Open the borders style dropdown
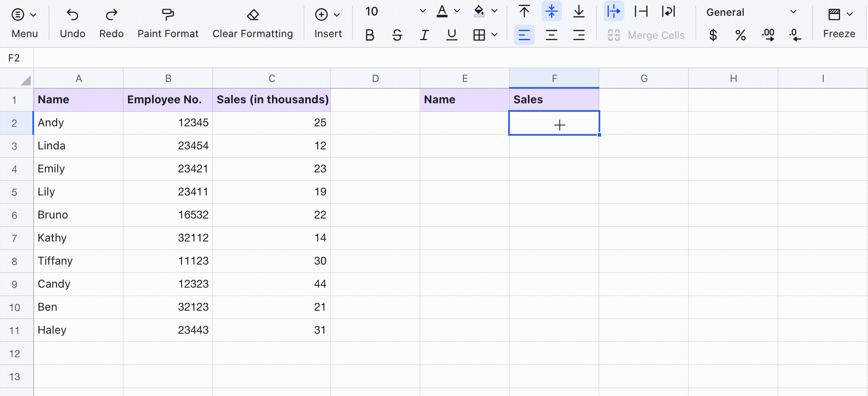This screenshot has height=396, width=868. [x=494, y=35]
